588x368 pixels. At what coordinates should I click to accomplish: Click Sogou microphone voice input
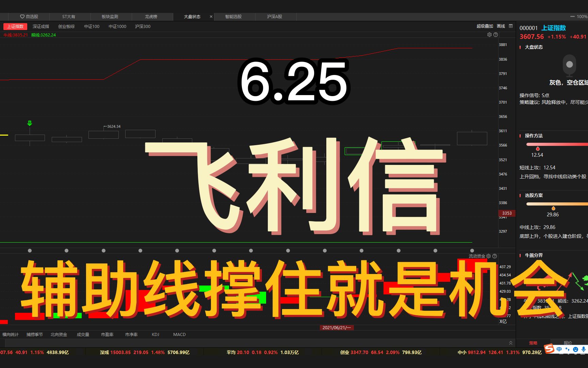point(583,349)
